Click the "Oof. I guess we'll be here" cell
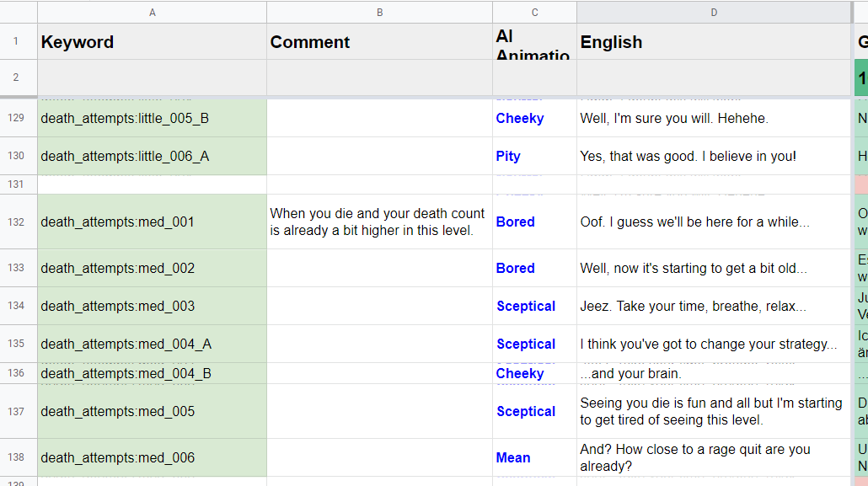The width and height of the screenshot is (868, 486). pyautogui.click(x=714, y=222)
